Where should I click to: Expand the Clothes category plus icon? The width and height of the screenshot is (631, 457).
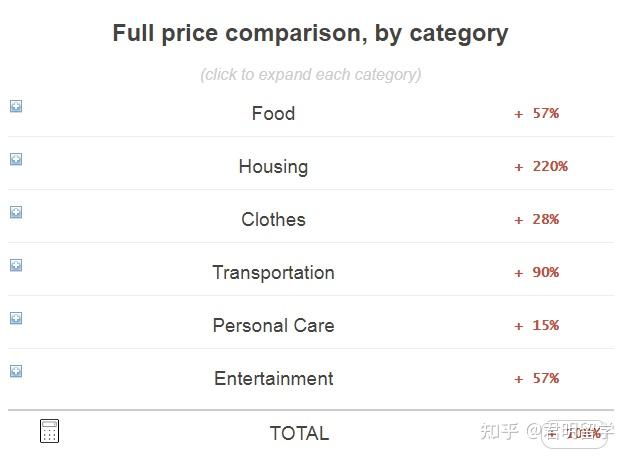[16, 212]
